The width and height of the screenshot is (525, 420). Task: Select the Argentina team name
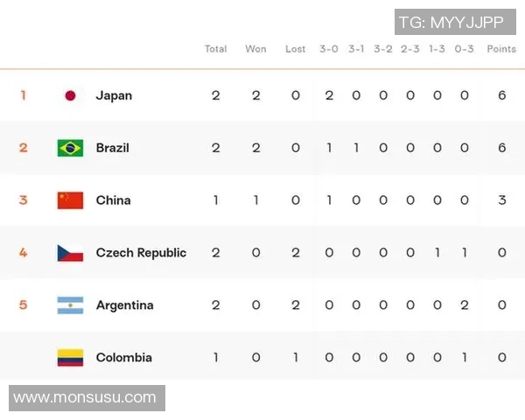point(124,305)
